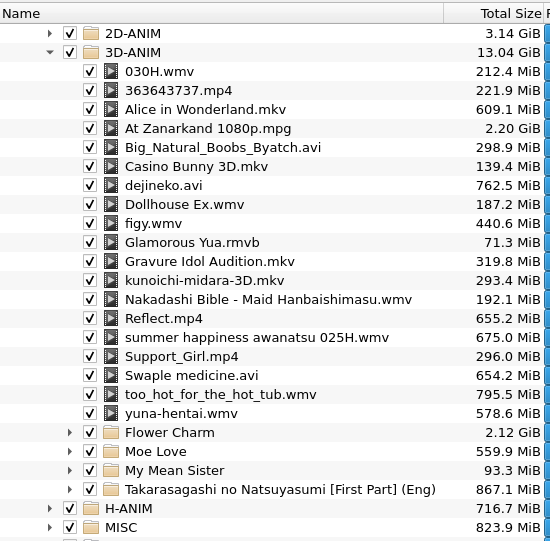Click the Flower Charm folder icon
This screenshot has height=541, width=550.
point(111,433)
